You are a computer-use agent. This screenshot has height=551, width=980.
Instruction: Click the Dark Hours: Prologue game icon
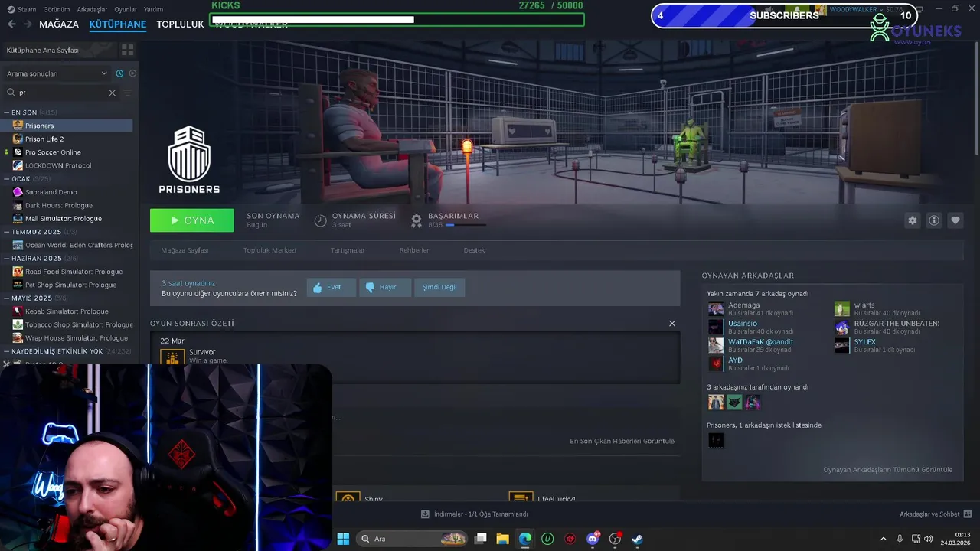click(18, 205)
